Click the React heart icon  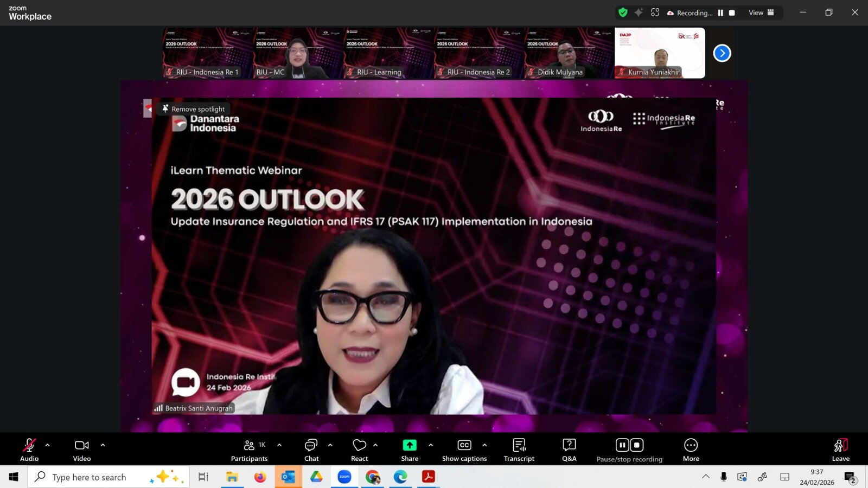[x=359, y=450]
